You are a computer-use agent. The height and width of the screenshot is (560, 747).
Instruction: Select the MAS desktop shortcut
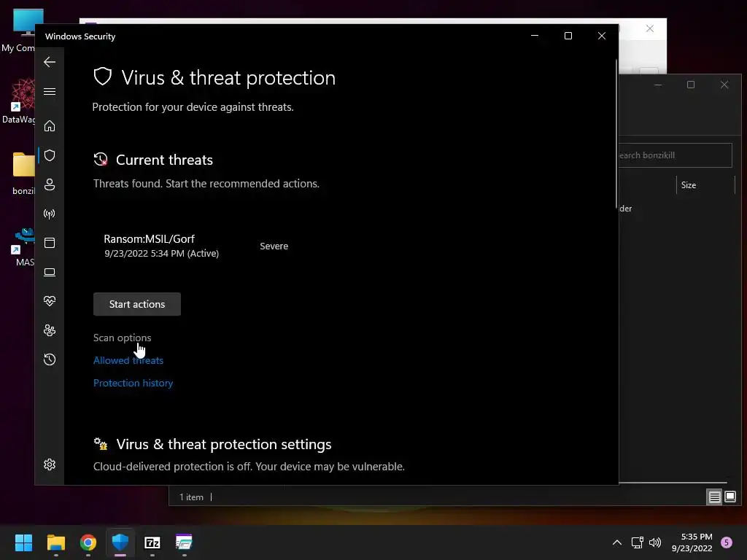pos(24,246)
